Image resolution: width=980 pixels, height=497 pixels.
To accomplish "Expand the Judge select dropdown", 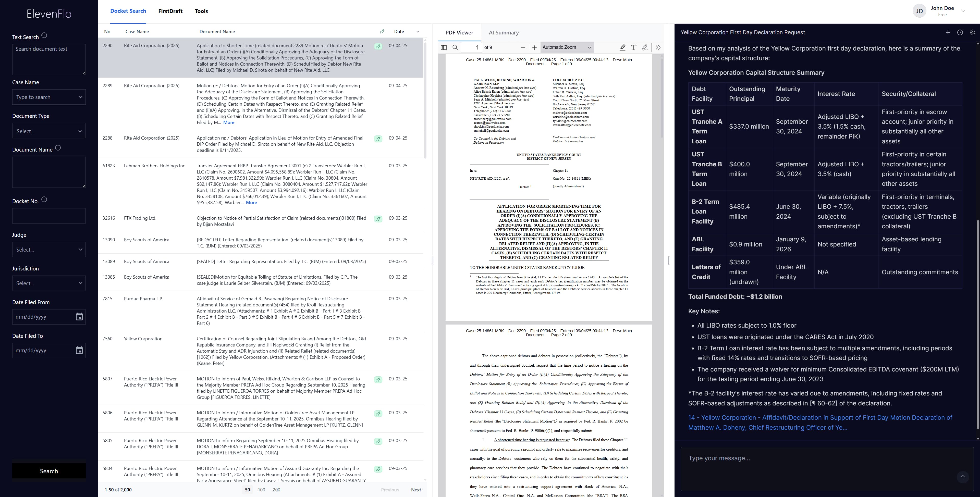I will click(x=49, y=250).
